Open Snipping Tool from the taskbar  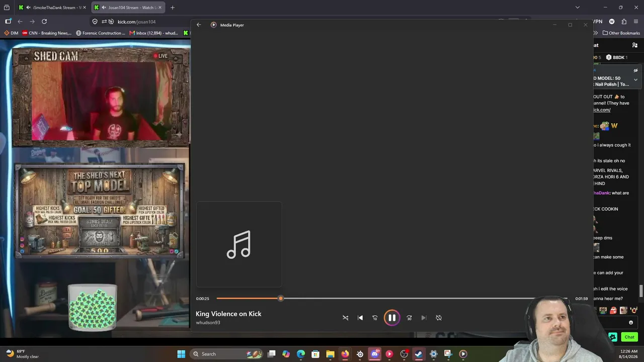pos(448,354)
